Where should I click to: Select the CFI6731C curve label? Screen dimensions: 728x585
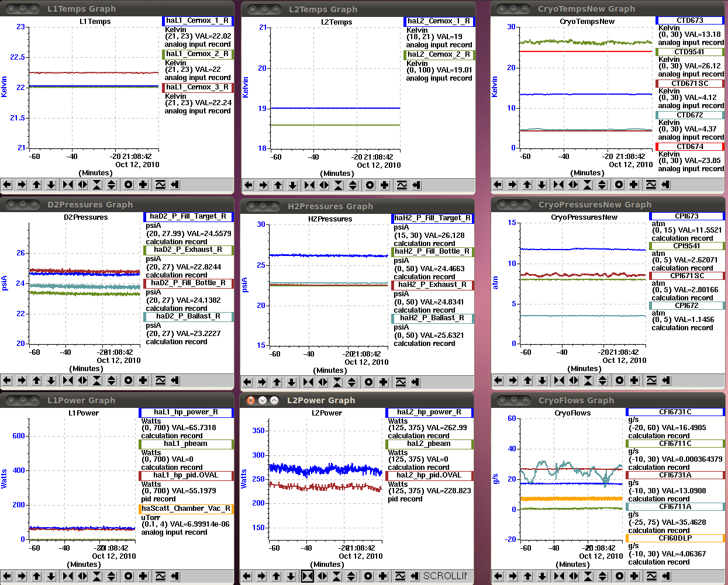pyautogui.click(x=675, y=412)
